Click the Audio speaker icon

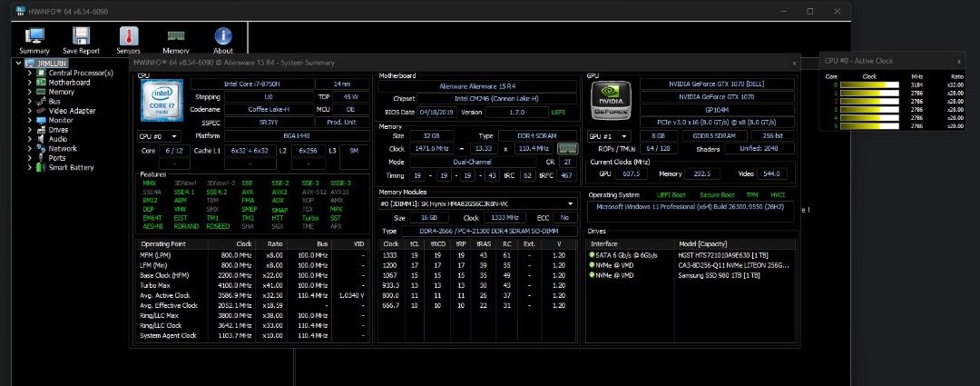pyautogui.click(x=41, y=139)
